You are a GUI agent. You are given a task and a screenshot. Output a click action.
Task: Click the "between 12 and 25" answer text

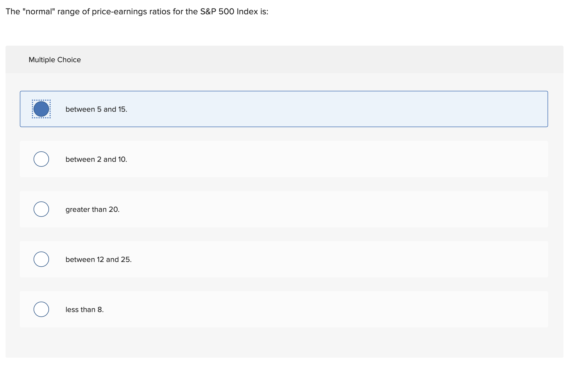[98, 259]
